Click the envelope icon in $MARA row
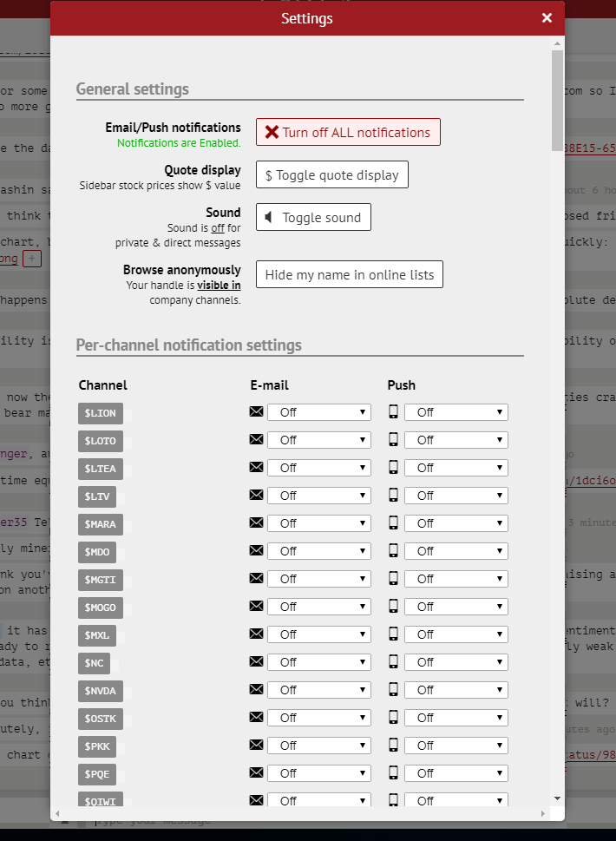The image size is (616, 841). (x=256, y=522)
